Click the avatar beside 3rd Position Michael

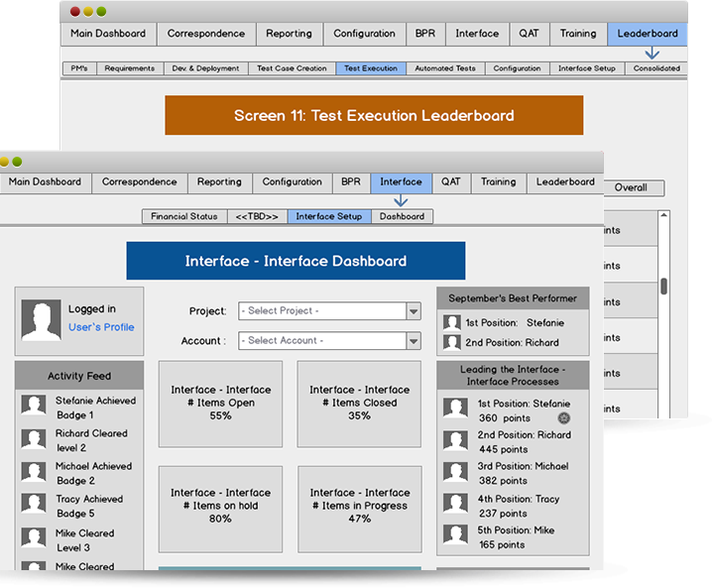455,472
